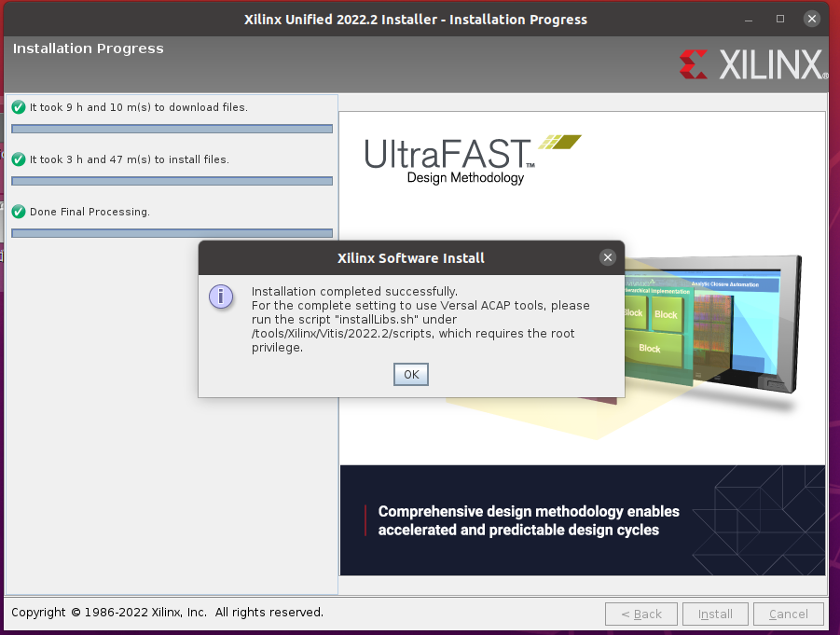This screenshot has width=840, height=635.
Task: Click the < Back button
Action: (x=641, y=614)
